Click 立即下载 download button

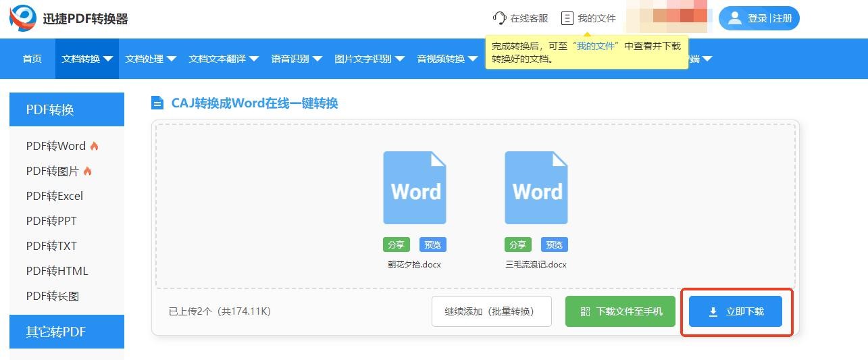click(x=736, y=311)
